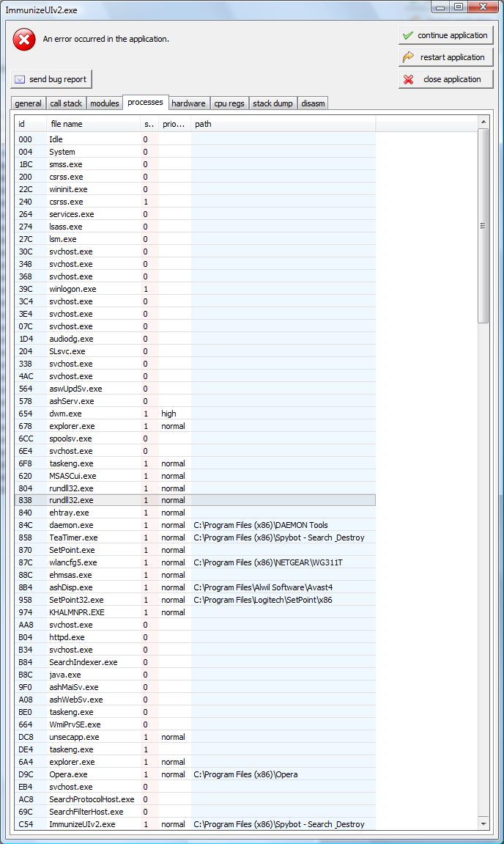Click the continue application button label
This screenshot has height=844, width=504.
click(453, 35)
